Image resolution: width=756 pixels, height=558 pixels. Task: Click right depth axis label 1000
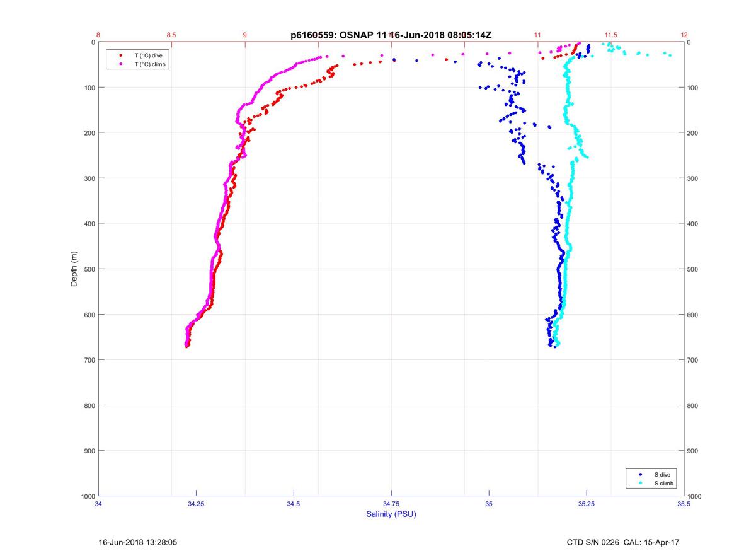tap(695, 496)
